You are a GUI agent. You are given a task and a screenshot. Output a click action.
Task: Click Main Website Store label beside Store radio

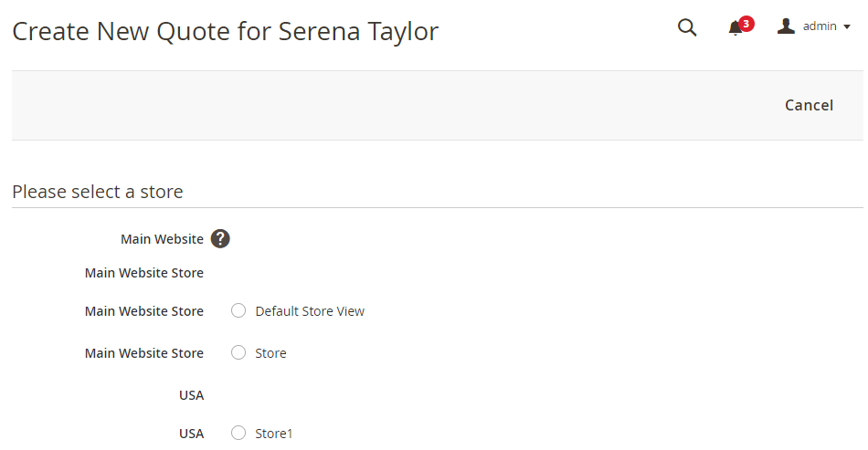click(144, 353)
